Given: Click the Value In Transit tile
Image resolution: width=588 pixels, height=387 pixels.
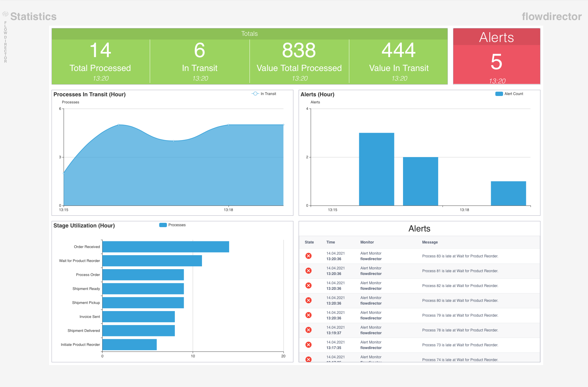Looking at the screenshot, I should coord(399,61).
